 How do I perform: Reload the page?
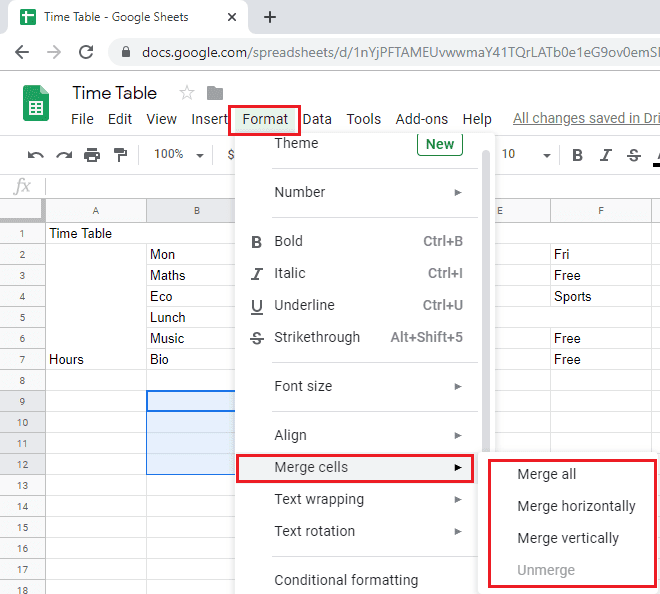click(86, 52)
